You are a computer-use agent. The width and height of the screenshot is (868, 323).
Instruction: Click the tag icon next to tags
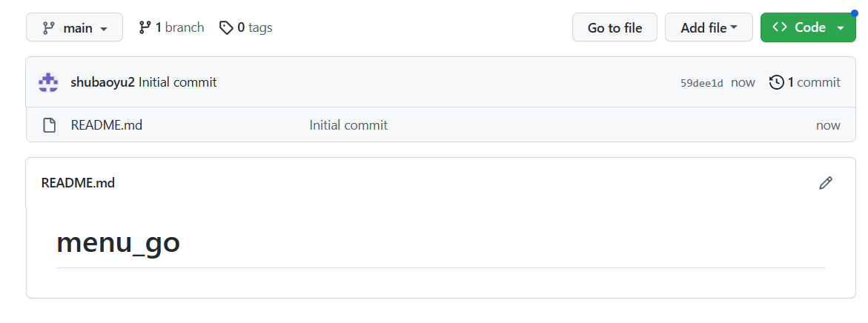pyautogui.click(x=226, y=27)
